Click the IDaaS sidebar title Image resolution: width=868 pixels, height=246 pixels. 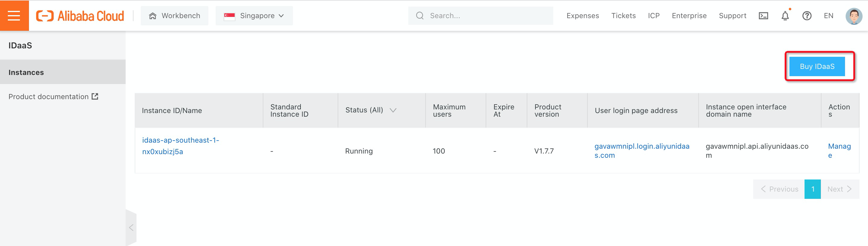point(20,46)
